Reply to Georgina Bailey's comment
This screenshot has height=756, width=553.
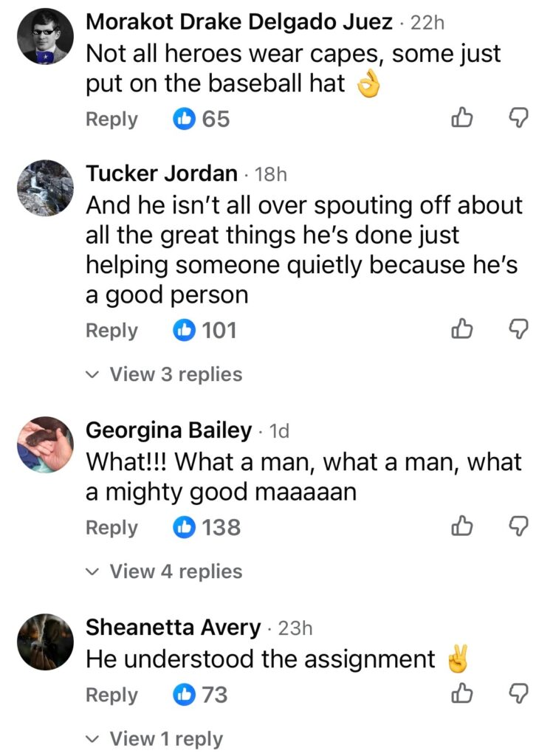[111, 527]
